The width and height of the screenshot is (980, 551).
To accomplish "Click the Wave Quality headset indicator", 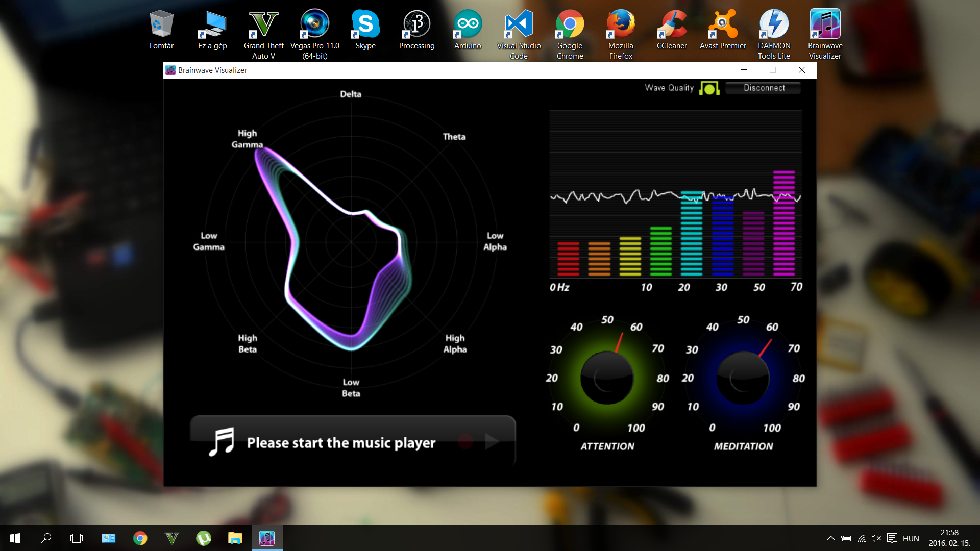I will tap(709, 88).
